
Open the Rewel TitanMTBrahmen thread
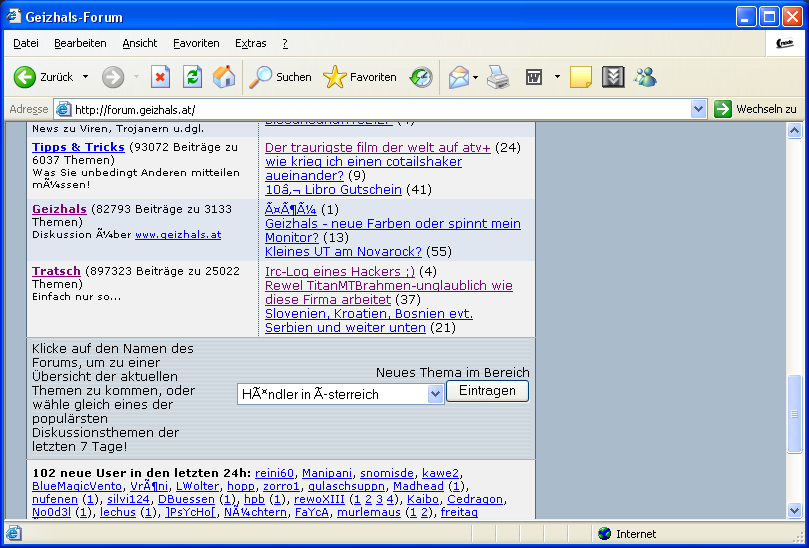tap(389, 292)
